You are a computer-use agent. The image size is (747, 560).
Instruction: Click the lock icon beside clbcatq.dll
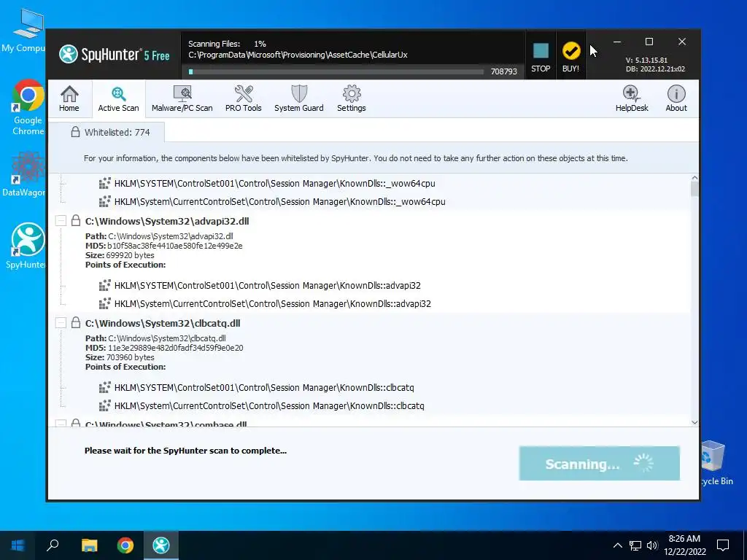point(76,322)
